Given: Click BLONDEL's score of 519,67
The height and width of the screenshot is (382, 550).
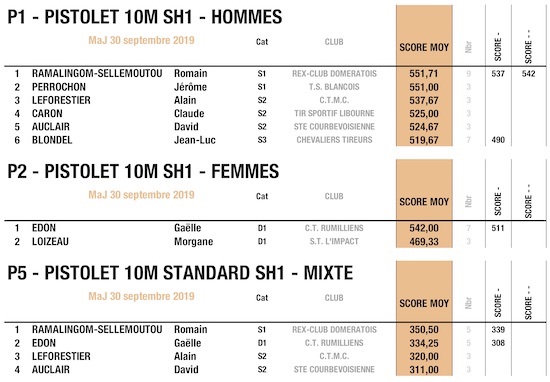Looking at the screenshot, I should pyautogui.click(x=424, y=140).
